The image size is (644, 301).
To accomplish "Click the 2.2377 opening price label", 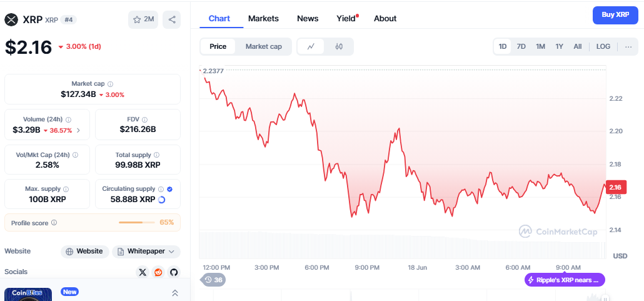I will 213,71.
